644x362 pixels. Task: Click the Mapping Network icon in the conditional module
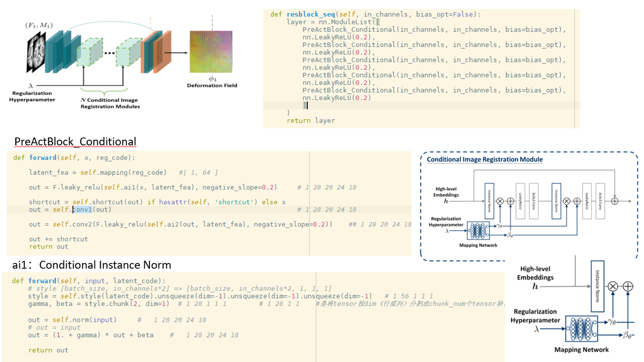[x=478, y=230]
